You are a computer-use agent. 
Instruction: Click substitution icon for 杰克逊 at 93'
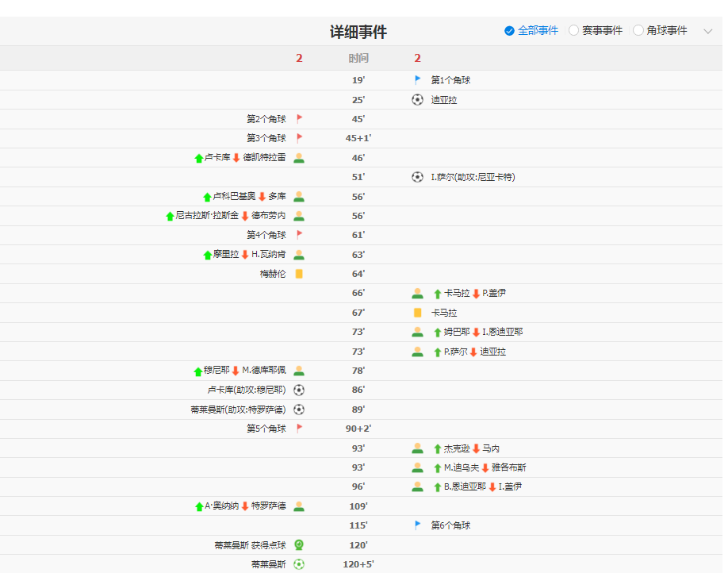coord(417,448)
